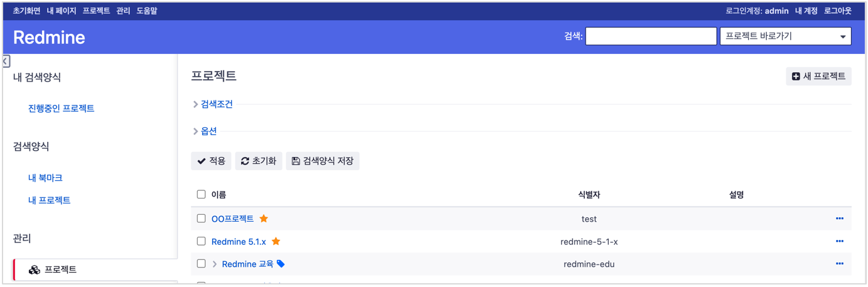
Task: Collapse the sidebar with the arrow toggle
Action: pyautogui.click(x=6, y=61)
